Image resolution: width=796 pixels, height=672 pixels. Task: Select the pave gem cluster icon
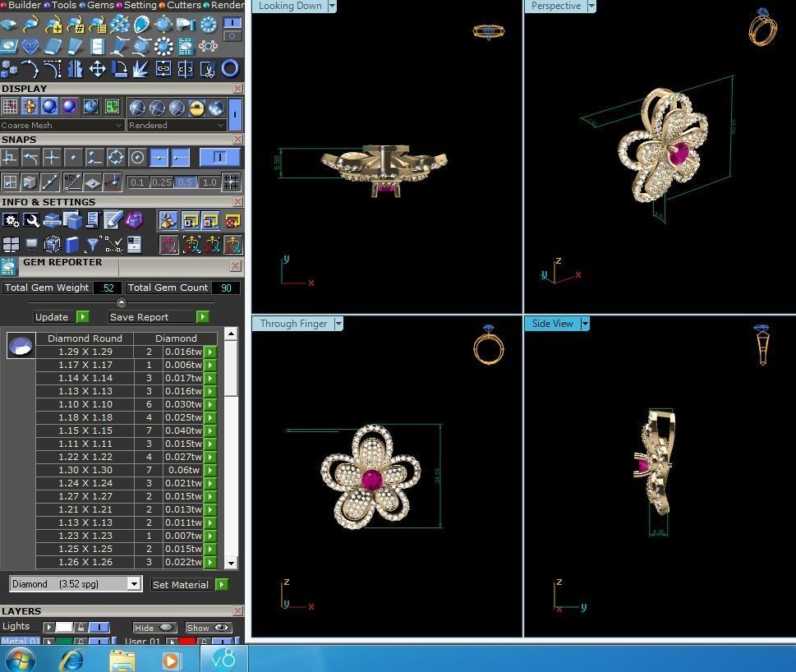click(x=119, y=24)
